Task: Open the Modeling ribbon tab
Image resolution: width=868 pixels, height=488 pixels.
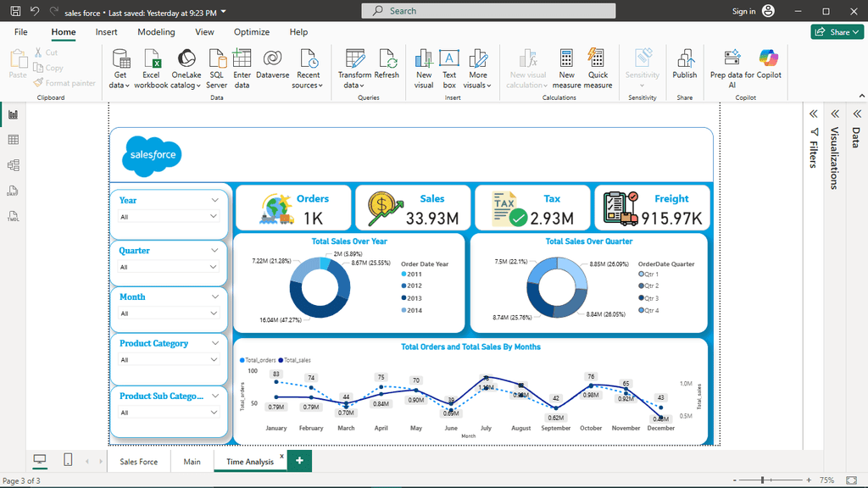Action: coord(156,32)
